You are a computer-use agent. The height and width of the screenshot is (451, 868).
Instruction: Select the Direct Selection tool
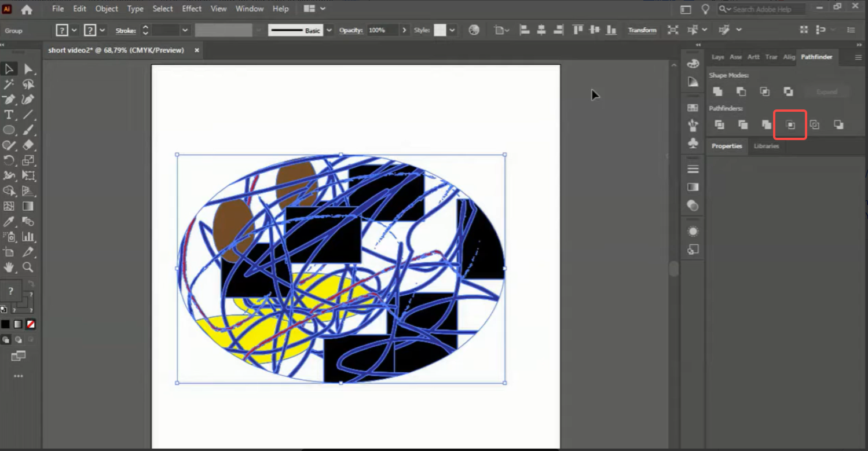pos(28,69)
